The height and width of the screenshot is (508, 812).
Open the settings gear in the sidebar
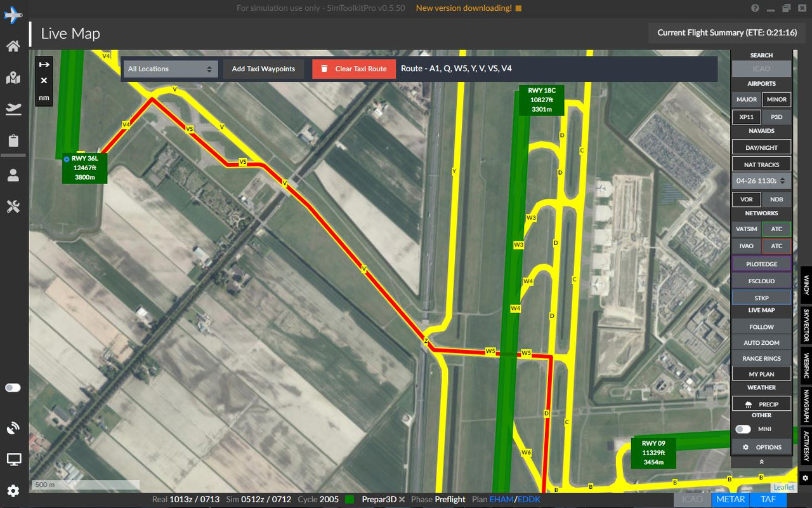tap(13, 490)
